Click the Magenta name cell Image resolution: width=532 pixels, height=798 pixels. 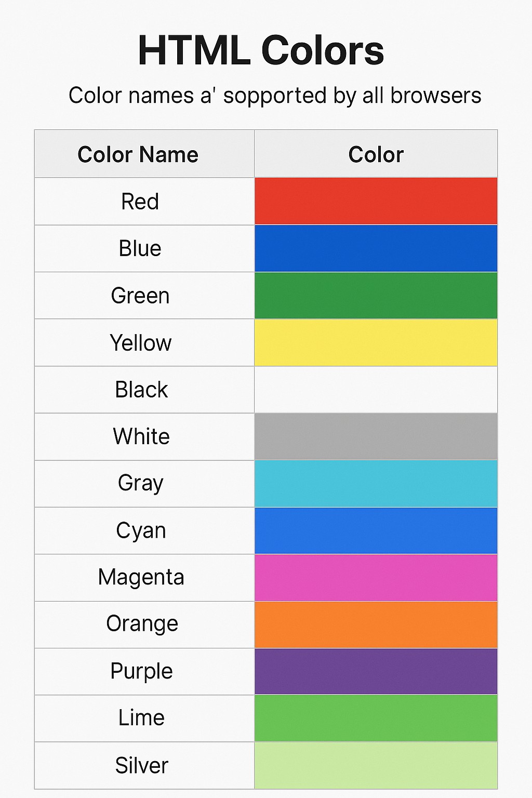point(144,578)
